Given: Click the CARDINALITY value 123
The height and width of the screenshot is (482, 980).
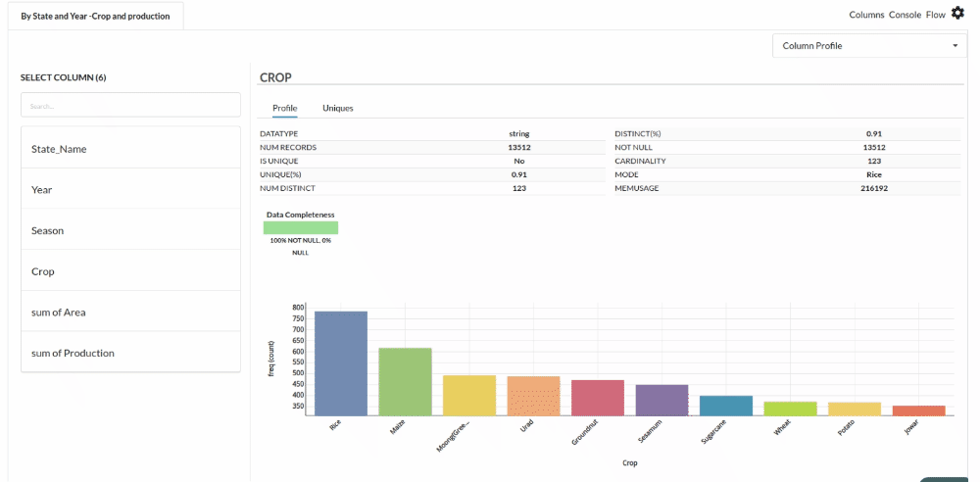Looking at the screenshot, I should [x=874, y=161].
